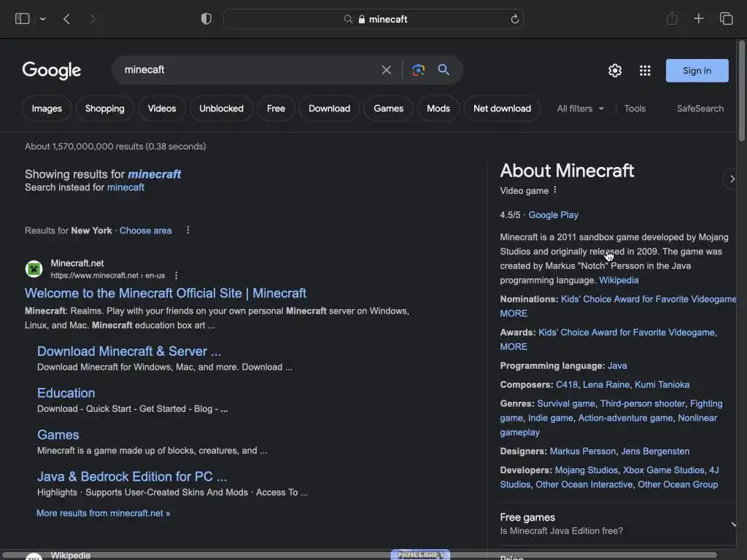
Task: Switch to Images results
Action: click(x=47, y=109)
